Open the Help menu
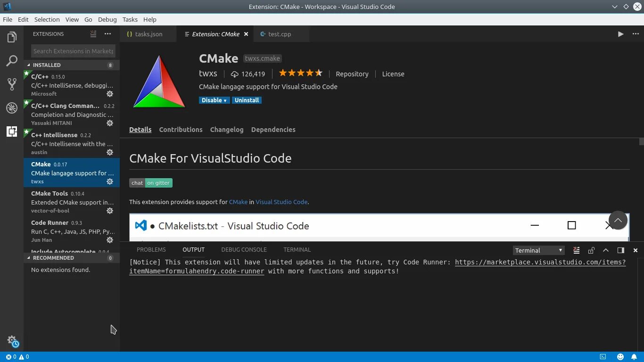This screenshot has height=362, width=644. point(149,19)
